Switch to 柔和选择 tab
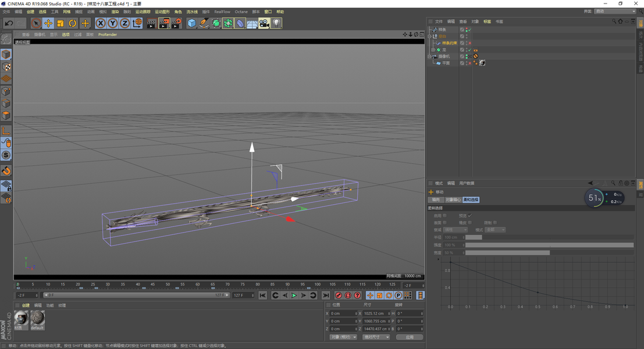Image resolution: width=644 pixels, height=349 pixels. pyautogui.click(x=471, y=200)
